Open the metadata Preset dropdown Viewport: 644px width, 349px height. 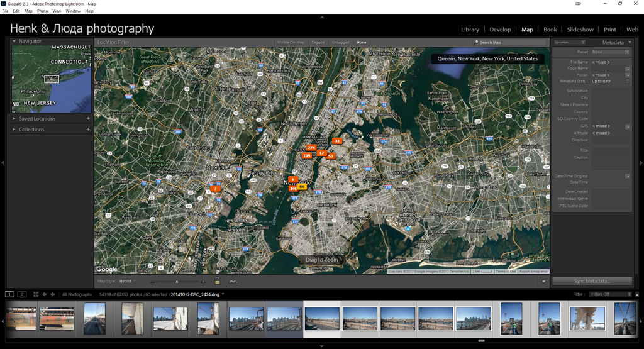610,52
